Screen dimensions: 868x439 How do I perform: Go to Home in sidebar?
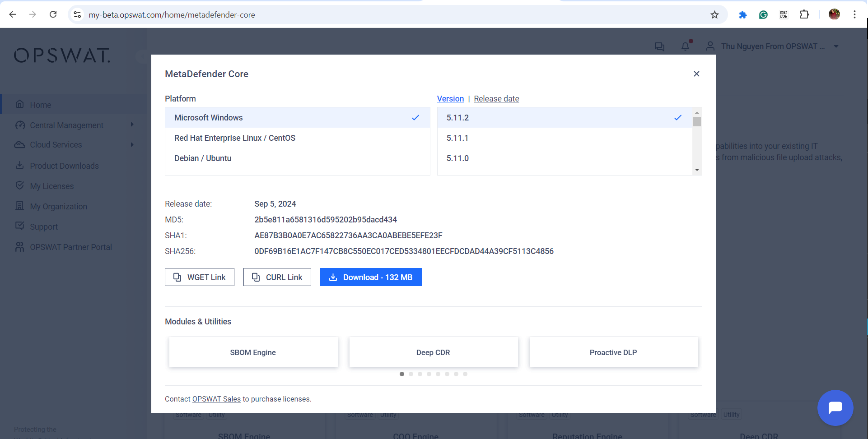[x=73, y=105]
